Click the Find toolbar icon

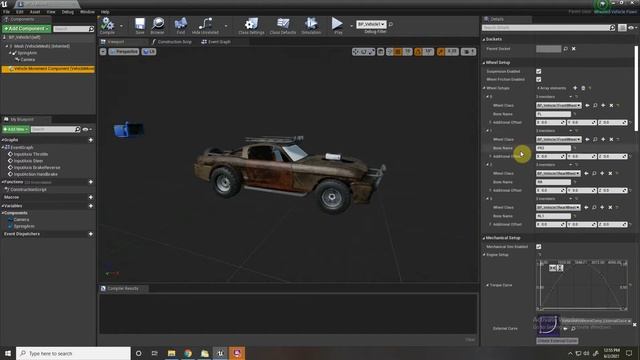181,25
